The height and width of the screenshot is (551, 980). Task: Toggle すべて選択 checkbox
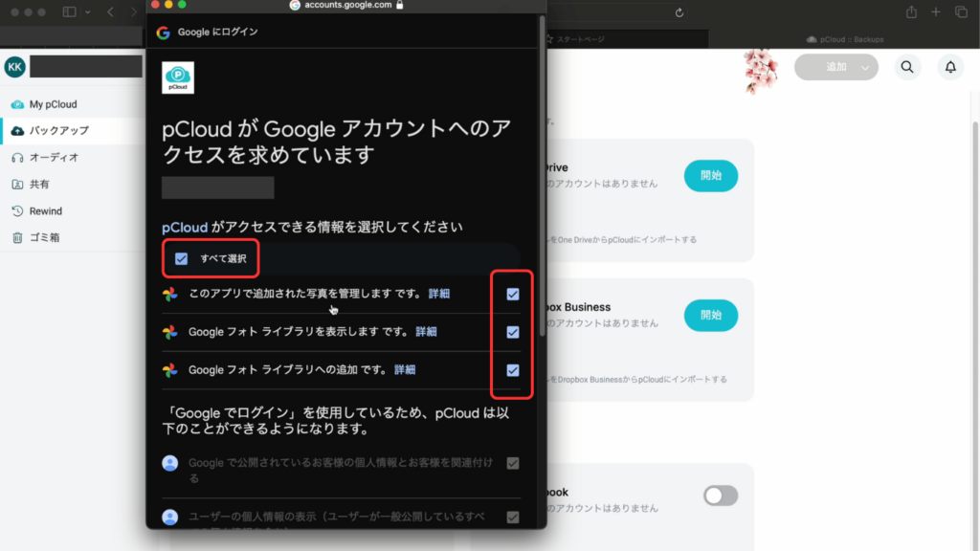181,258
